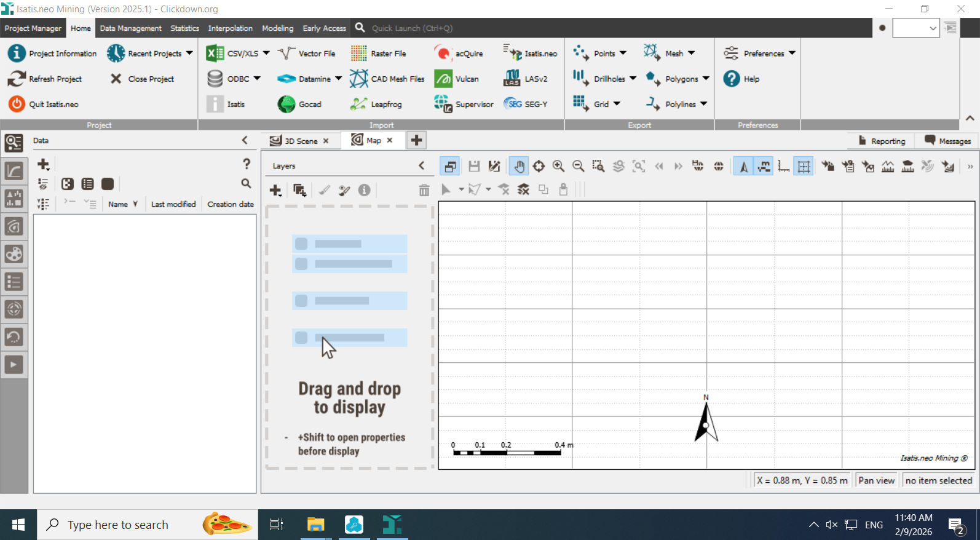Click the info icon in Layers toolbar
The image size is (980, 540).
click(364, 190)
